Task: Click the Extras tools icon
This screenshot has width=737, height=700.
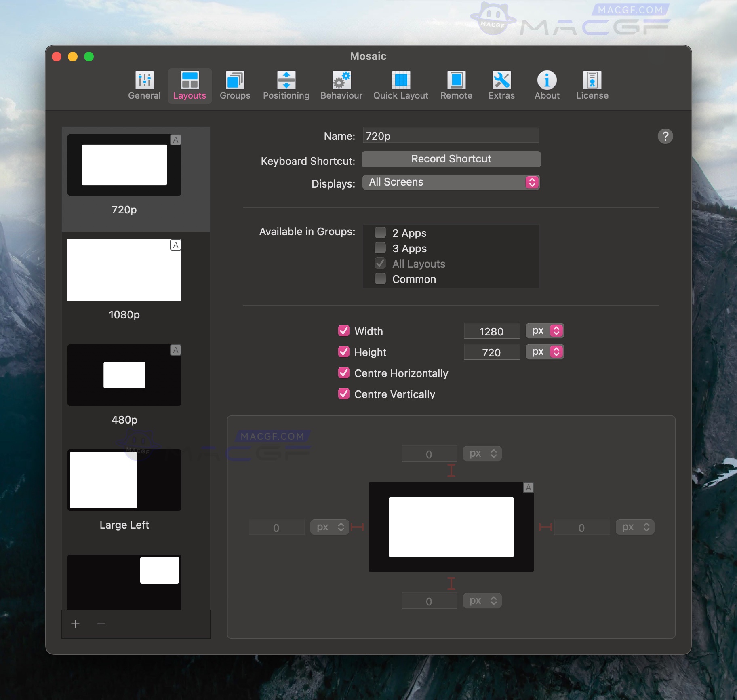Action: 501,81
